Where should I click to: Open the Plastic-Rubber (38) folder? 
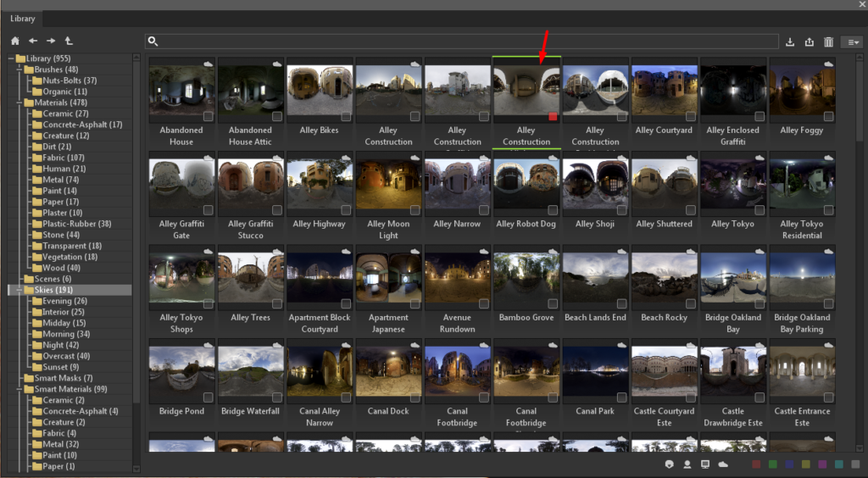coord(77,224)
